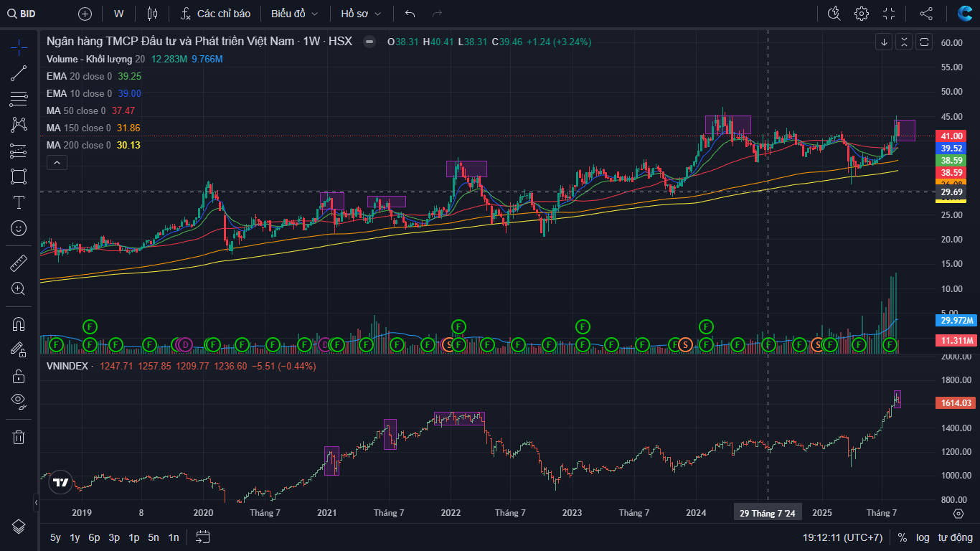Toggle lock all drawing tools
980x551 pixels.
click(x=19, y=375)
